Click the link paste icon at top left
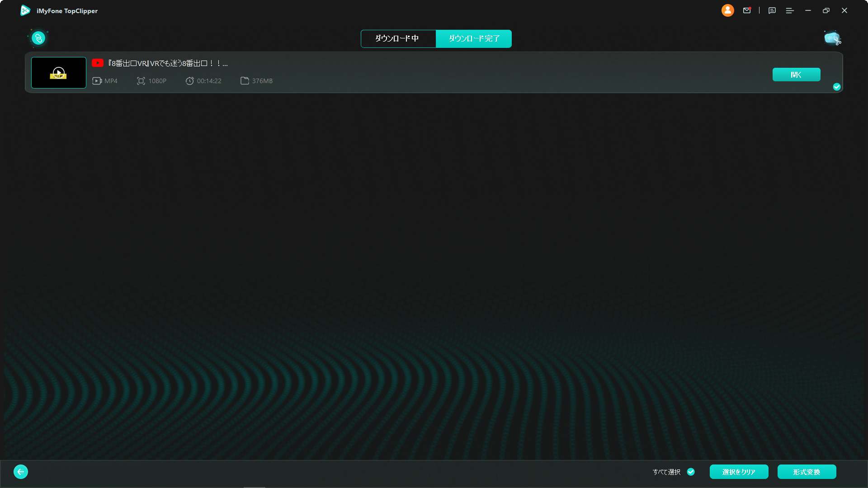 coord(38,38)
